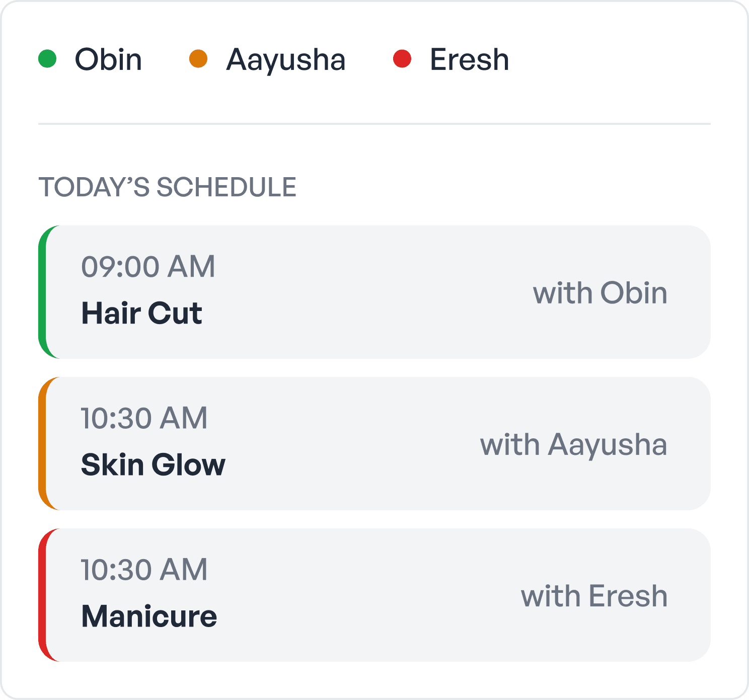Screen dimensions: 749x700
Task: Select the orange bar on the Skin Glow card
Action: click(45, 444)
